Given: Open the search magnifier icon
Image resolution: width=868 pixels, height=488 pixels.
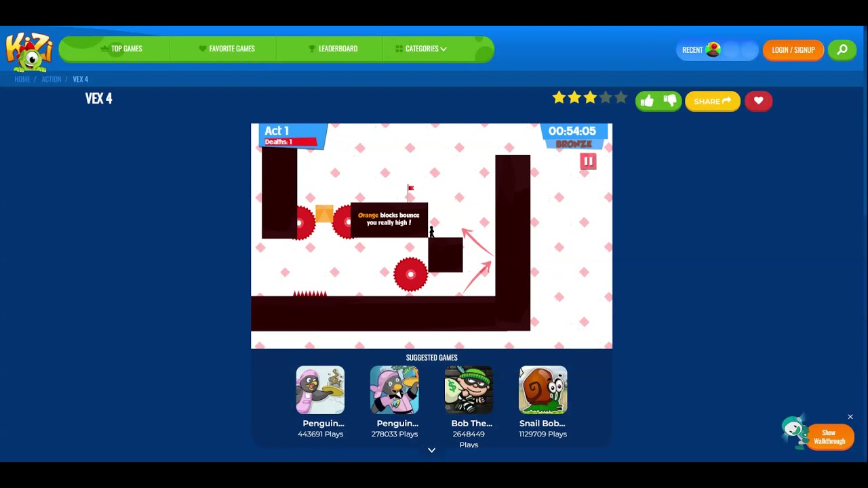Looking at the screenshot, I should 842,49.
